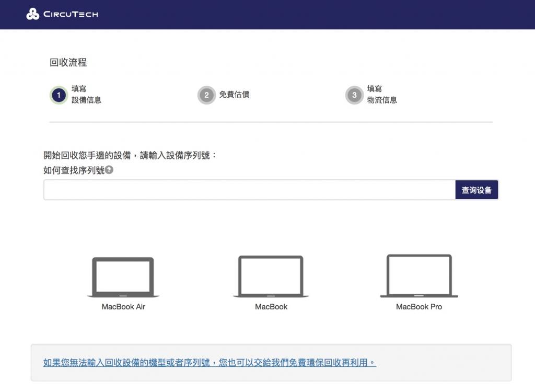Viewport: 535px width, 392px height.
Task: Click the 回收流程 heading
Action: (x=68, y=63)
